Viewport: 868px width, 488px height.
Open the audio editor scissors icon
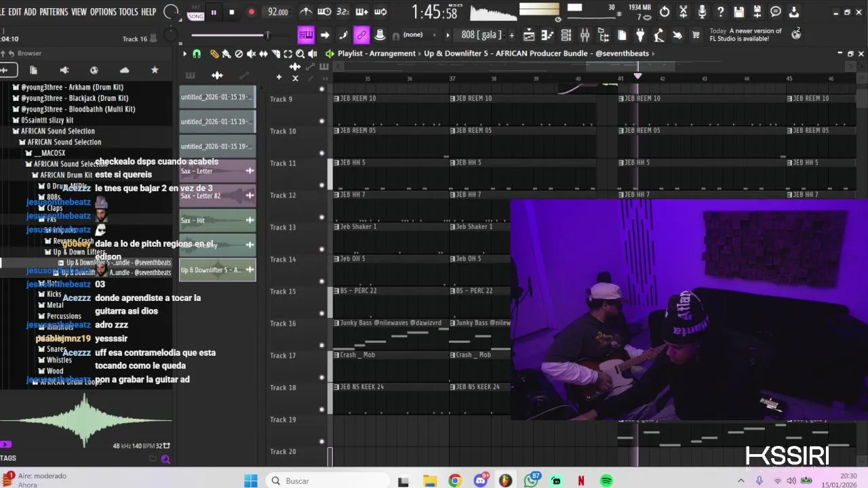click(684, 12)
